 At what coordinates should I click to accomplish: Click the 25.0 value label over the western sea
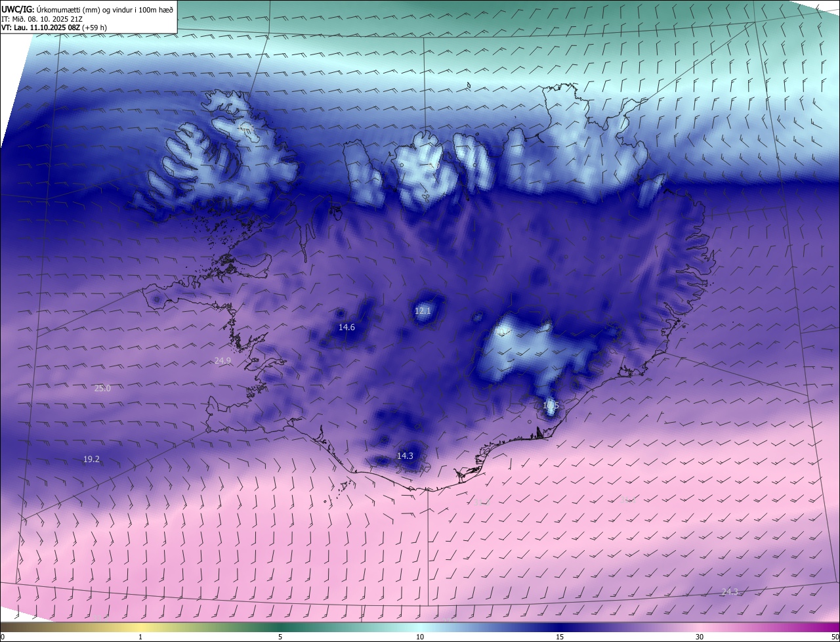(x=102, y=388)
